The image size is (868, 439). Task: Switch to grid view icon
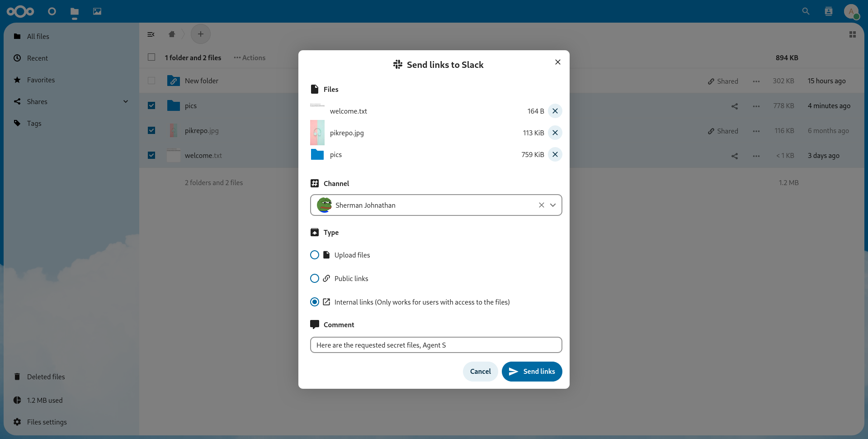tap(853, 34)
